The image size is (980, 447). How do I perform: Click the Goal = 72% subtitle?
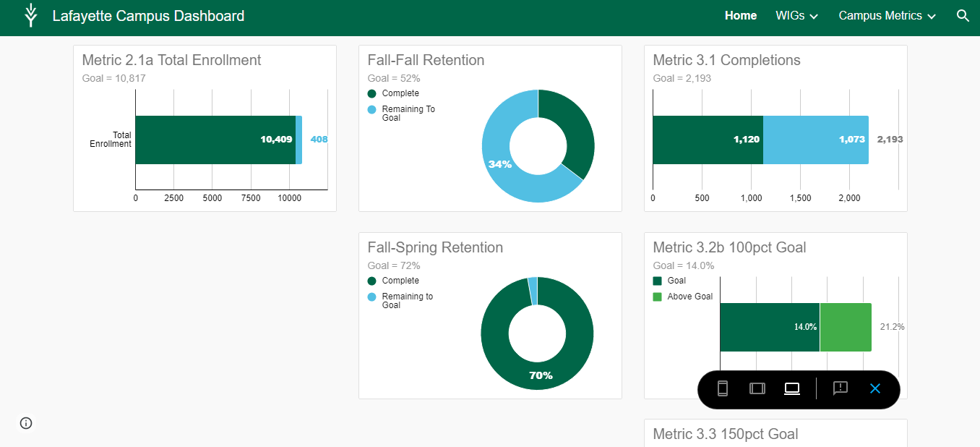[394, 265]
